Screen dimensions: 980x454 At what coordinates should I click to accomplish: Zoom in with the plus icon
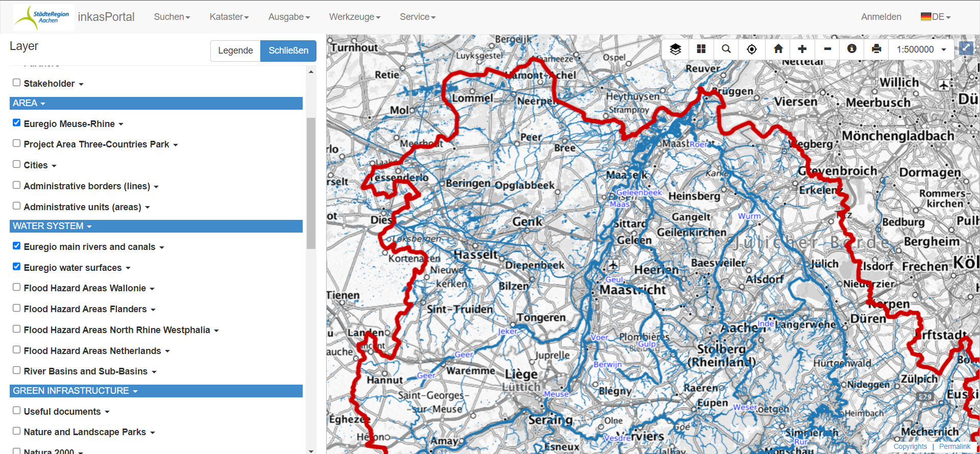802,49
